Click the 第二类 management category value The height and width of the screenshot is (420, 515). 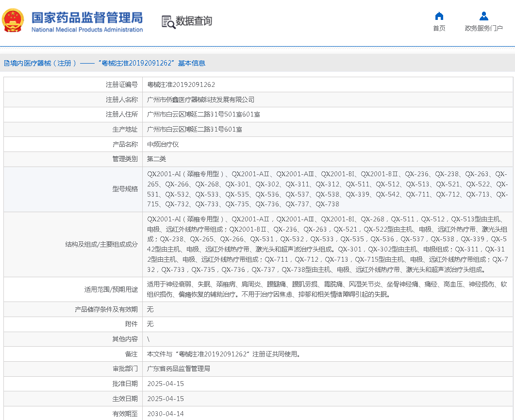point(157,159)
